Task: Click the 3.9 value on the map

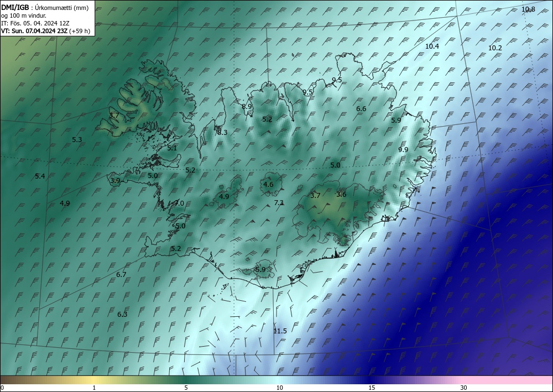Action: [x=115, y=181]
